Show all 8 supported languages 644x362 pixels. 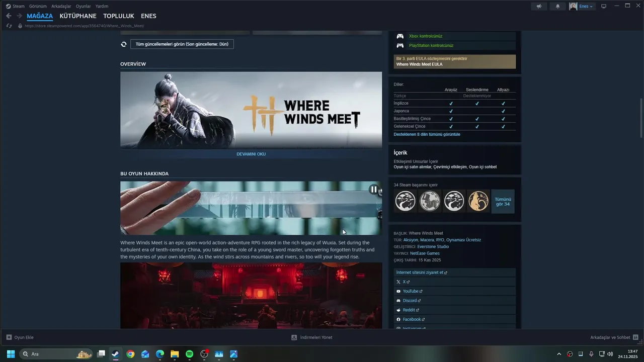[x=427, y=134]
